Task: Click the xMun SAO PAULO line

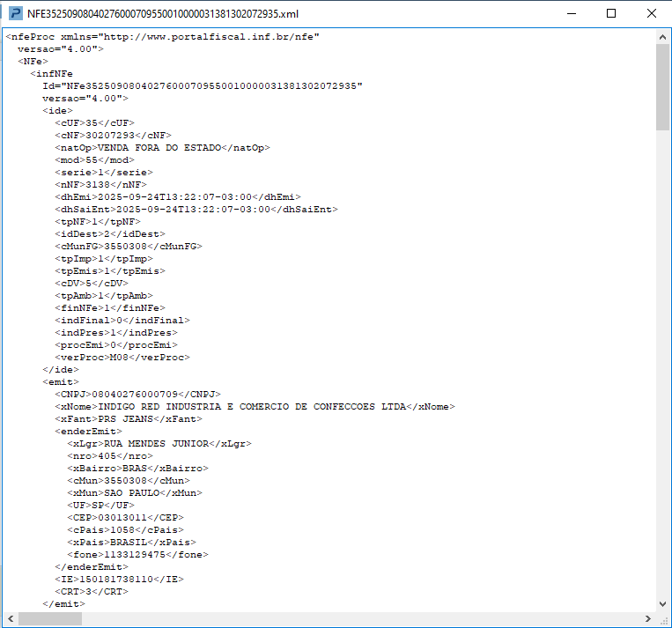Action: (x=135, y=493)
